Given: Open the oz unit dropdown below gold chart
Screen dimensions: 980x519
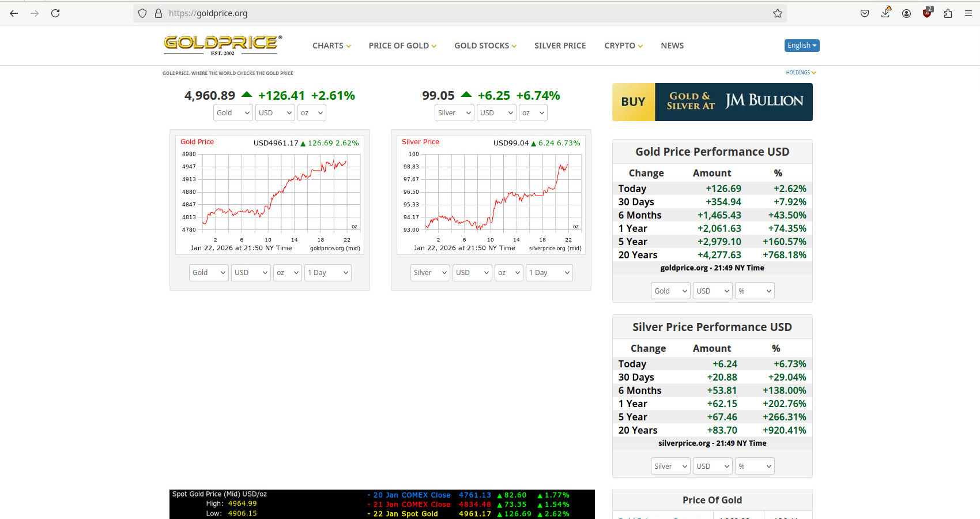Looking at the screenshot, I should (x=288, y=273).
